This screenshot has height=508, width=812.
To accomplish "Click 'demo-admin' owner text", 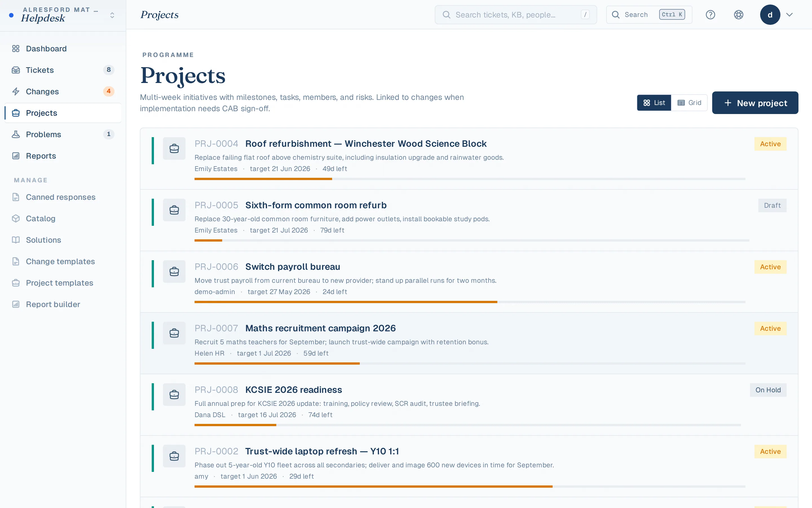I will click(x=215, y=292).
